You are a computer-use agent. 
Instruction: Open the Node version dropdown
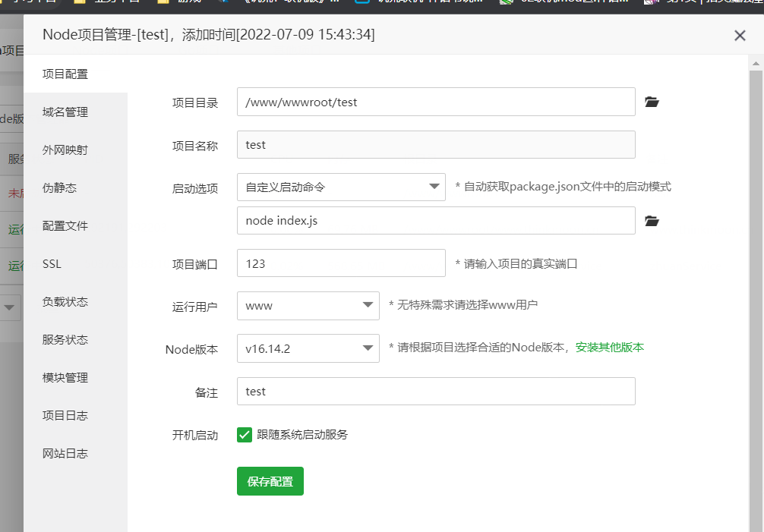point(308,348)
